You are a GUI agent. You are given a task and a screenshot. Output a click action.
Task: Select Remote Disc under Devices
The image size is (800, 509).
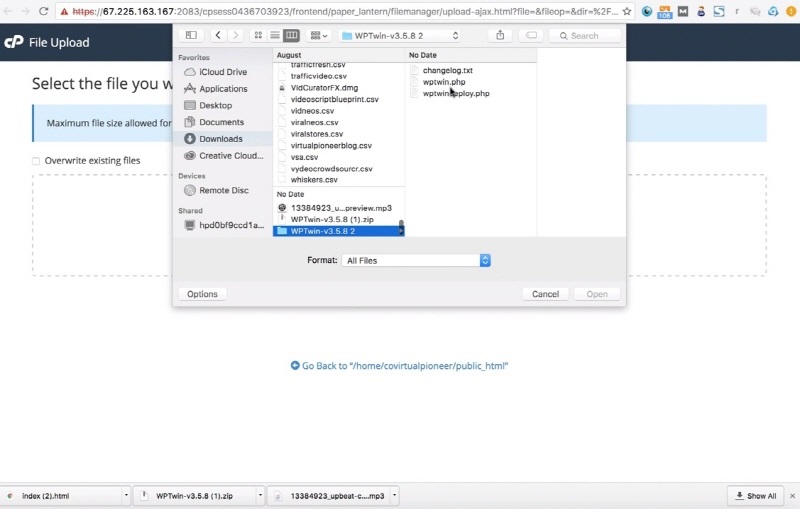(x=222, y=190)
